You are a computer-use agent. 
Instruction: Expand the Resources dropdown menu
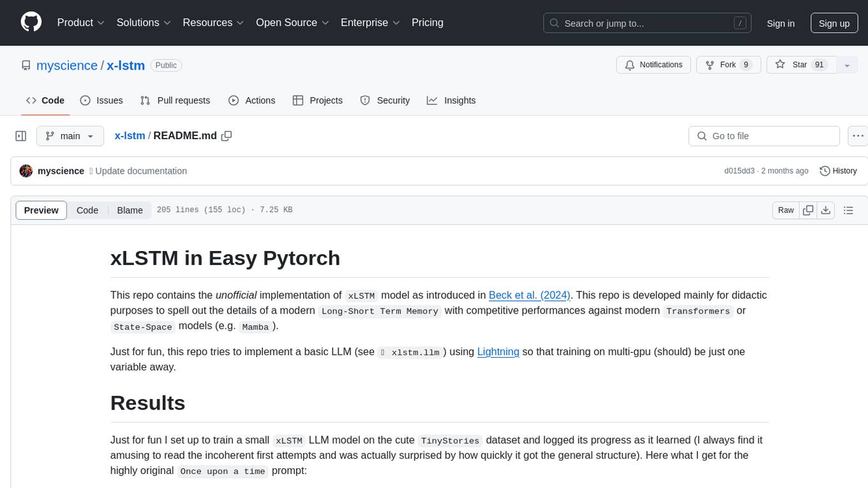point(213,22)
